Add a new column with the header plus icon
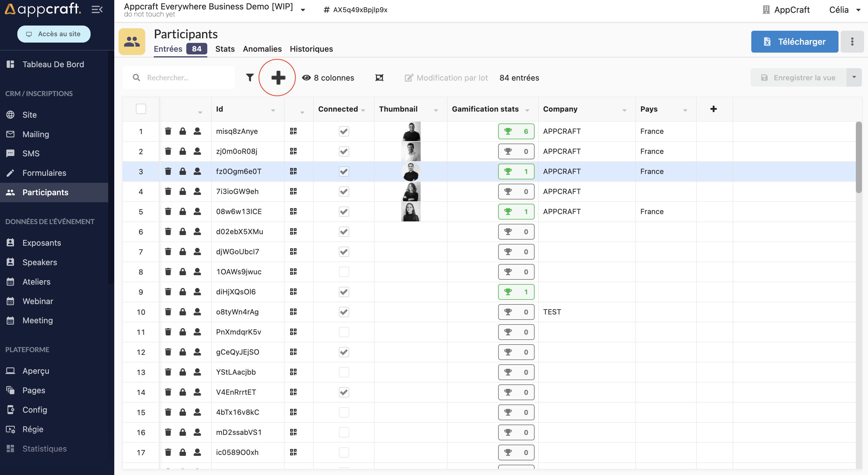The height and width of the screenshot is (475, 868). pyautogui.click(x=713, y=109)
